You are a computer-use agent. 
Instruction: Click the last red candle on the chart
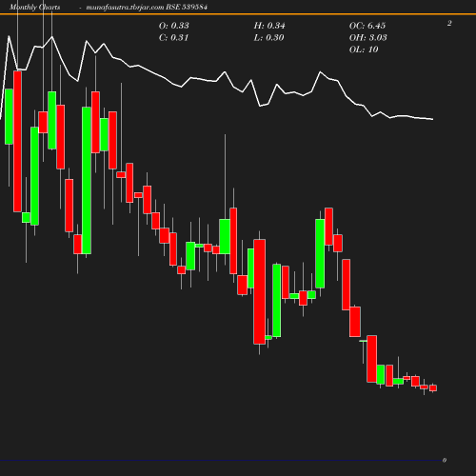pos(433,387)
